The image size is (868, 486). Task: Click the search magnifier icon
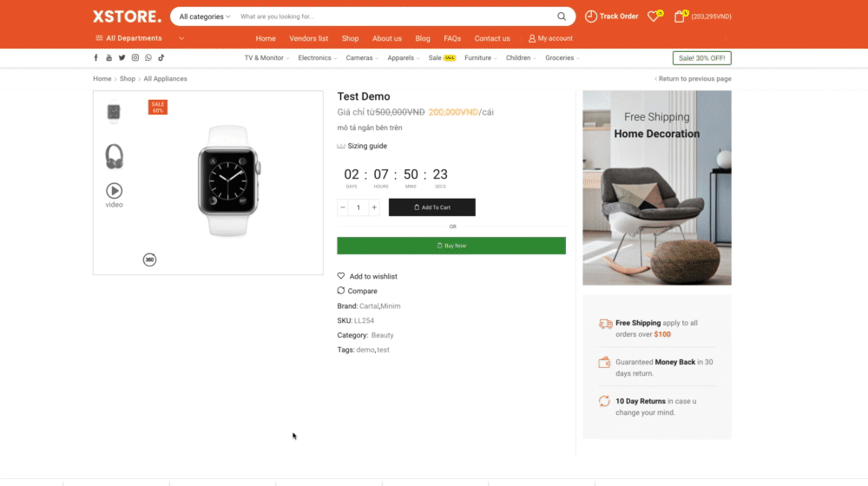pos(562,16)
